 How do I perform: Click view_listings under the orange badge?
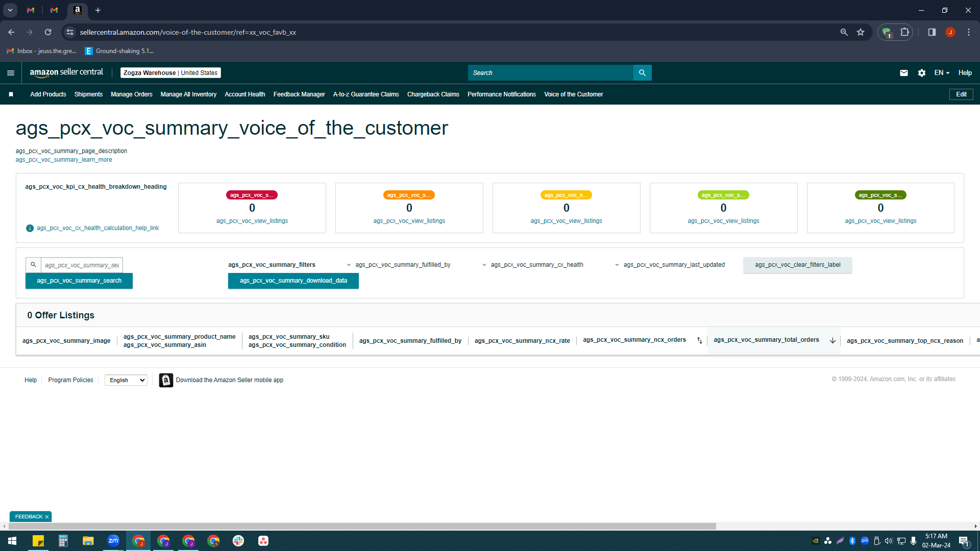409,221
